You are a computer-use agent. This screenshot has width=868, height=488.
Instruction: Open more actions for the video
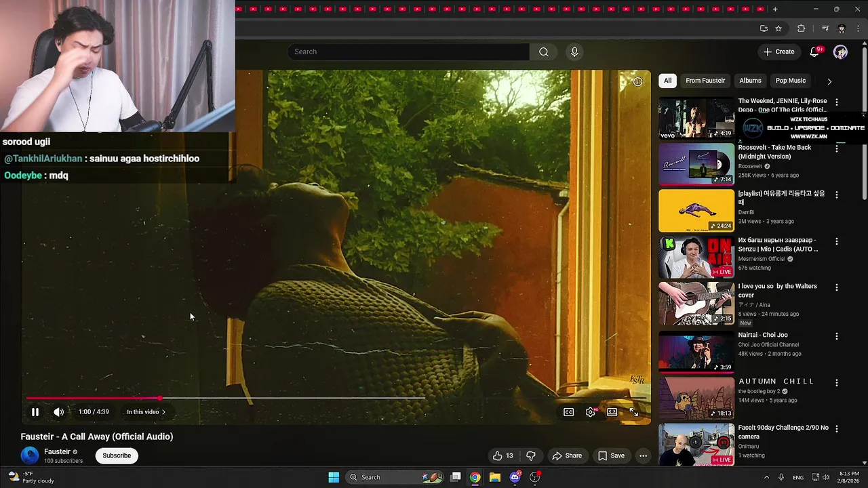click(643, 455)
